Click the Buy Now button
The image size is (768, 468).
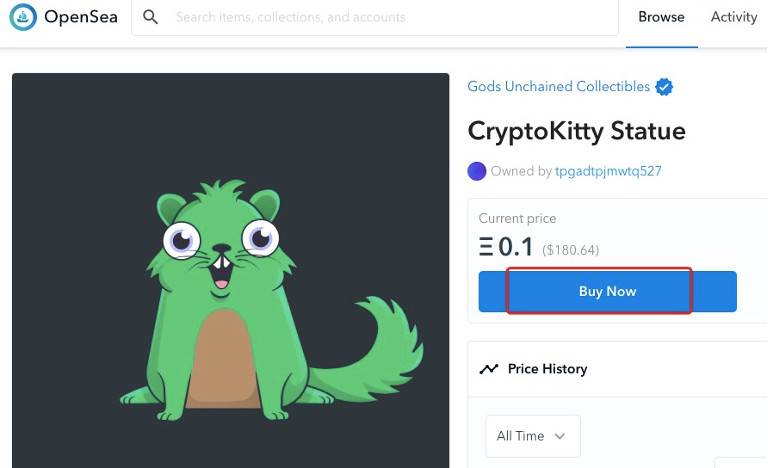pos(607,291)
